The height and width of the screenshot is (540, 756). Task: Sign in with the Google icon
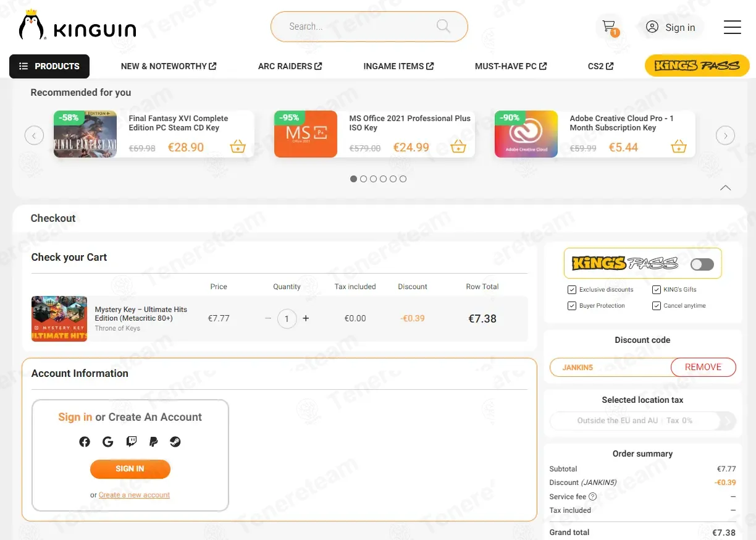point(108,442)
